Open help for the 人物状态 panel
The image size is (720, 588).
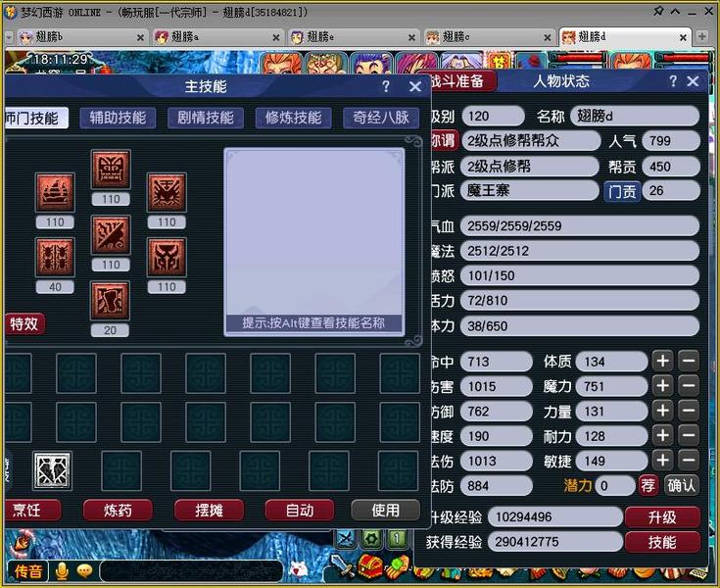[x=673, y=81]
